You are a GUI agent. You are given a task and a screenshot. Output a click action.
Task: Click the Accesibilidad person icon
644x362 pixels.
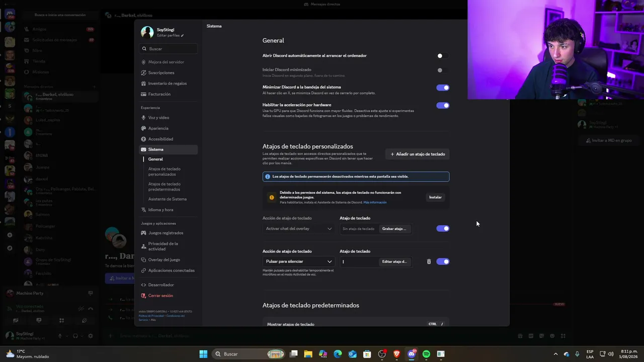(143, 139)
